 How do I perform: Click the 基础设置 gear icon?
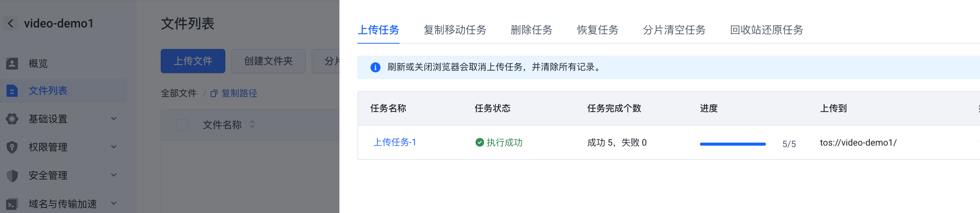pyautogui.click(x=12, y=119)
